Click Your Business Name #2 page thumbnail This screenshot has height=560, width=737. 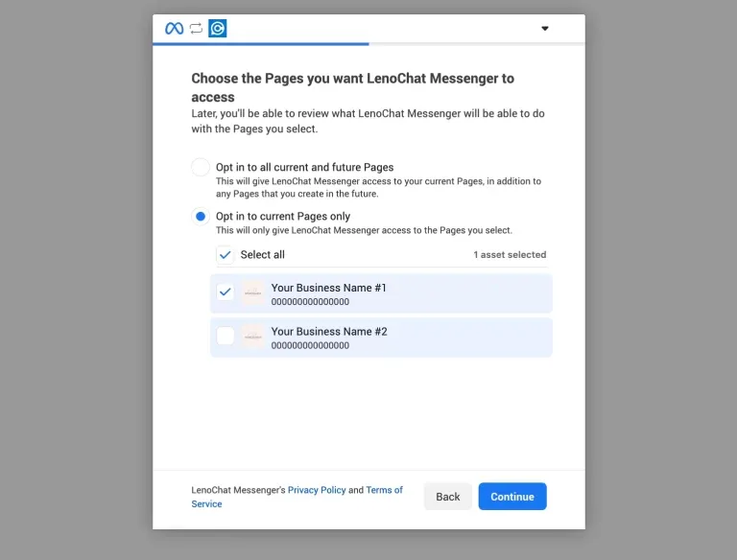[x=253, y=337]
